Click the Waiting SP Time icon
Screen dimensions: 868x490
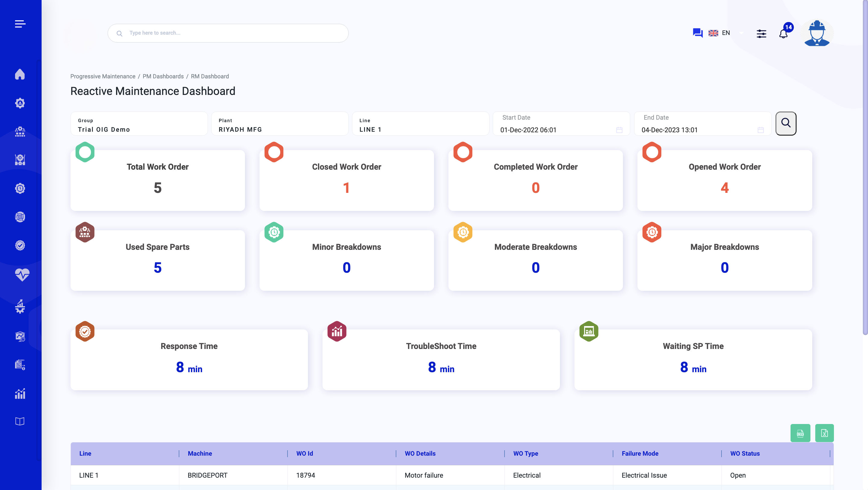589,331
